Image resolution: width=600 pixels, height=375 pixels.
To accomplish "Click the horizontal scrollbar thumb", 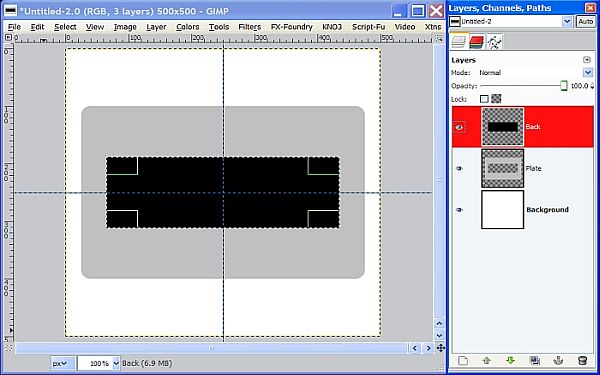I will pyautogui.click(x=212, y=348).
